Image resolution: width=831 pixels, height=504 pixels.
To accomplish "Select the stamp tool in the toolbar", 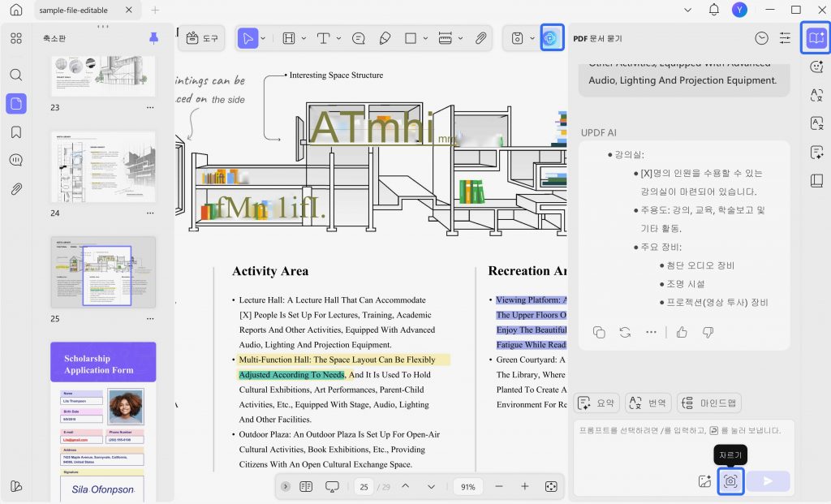I will (446, 38).
